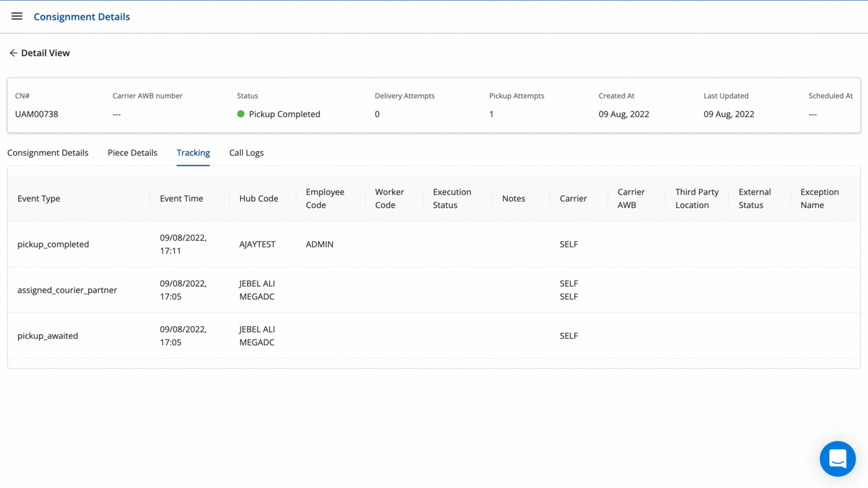
Task: Click the Carrier column header
Action: click(x=573, y=199)
